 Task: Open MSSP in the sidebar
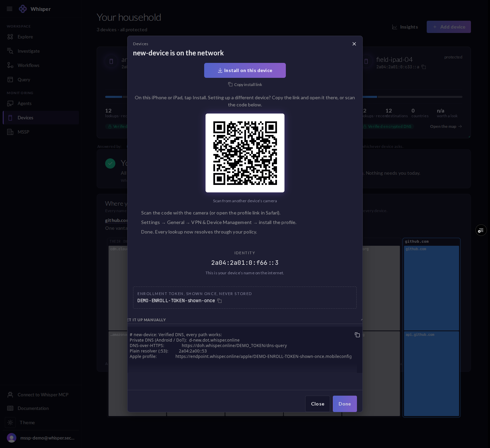coord(41,132)
